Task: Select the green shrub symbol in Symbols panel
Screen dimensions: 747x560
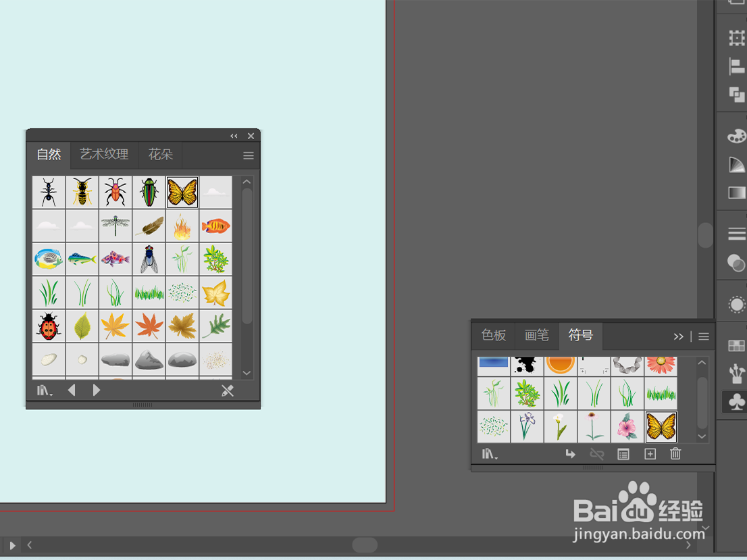Action: tap(527, 393)
